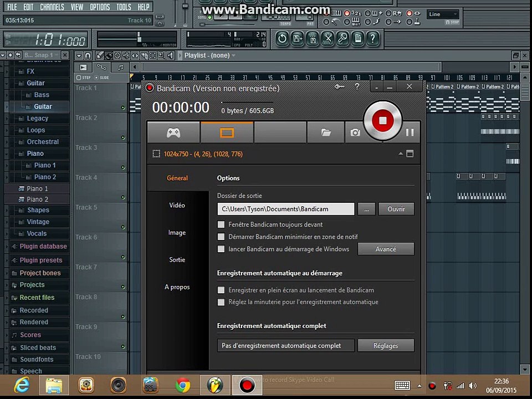Viewport: 532px width, 399px height.
Task: Expand the Projects browser folder
Action: click(32, 285)
